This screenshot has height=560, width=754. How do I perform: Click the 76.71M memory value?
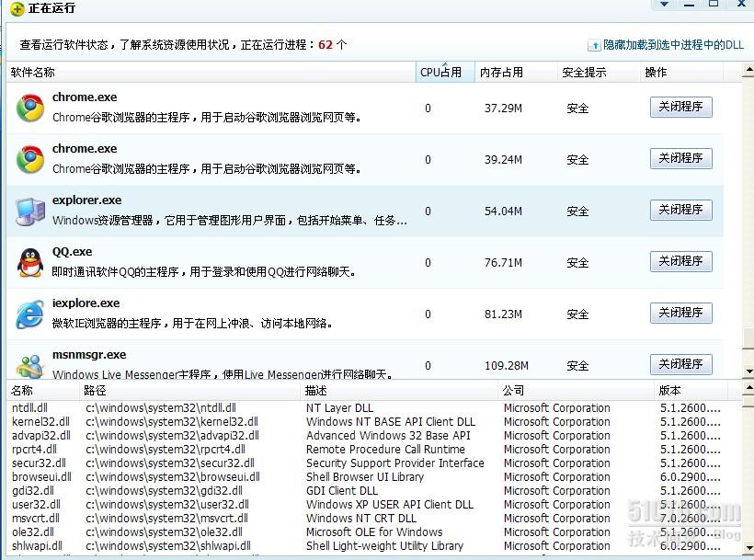point(503,262)
